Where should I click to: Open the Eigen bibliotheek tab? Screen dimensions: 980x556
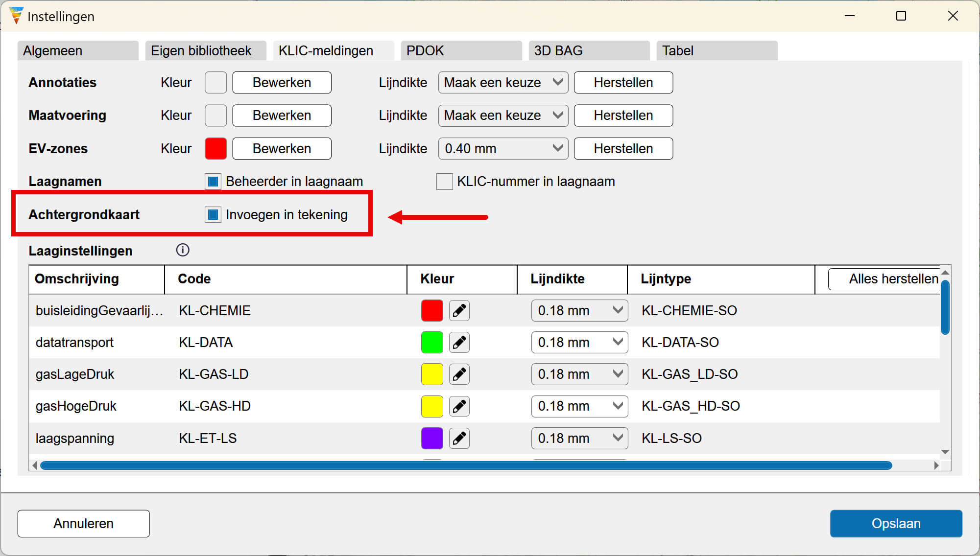click(205, 51)
